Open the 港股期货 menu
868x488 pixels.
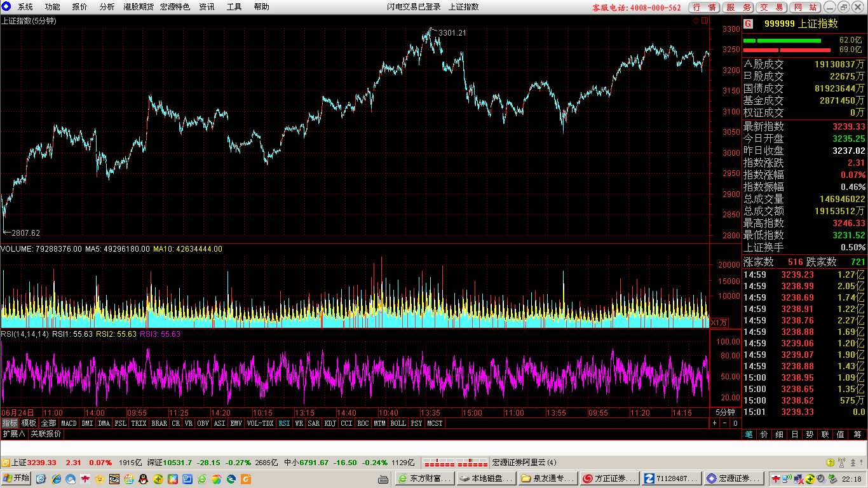(x=139, y=7)
